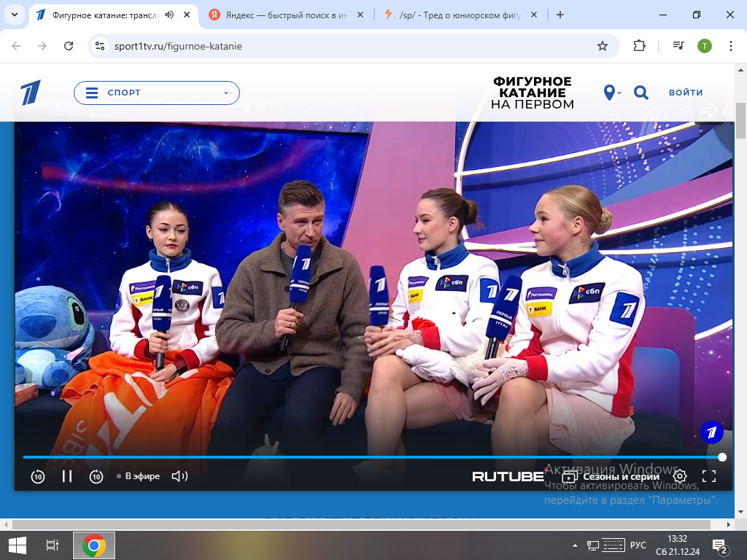Screen dimensions: 747x560
Task: Open Chrome tab search dropdown arrow
Action: [14, 15]
